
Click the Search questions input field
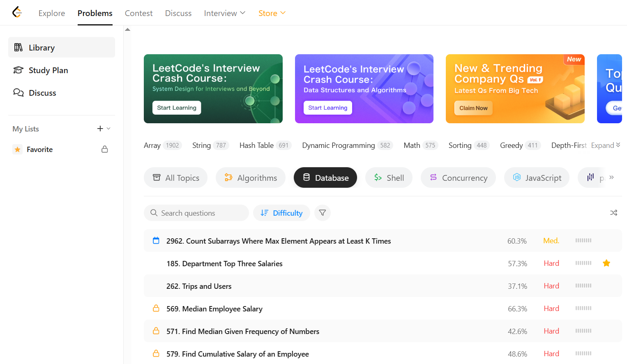click(x=196, y=213)
